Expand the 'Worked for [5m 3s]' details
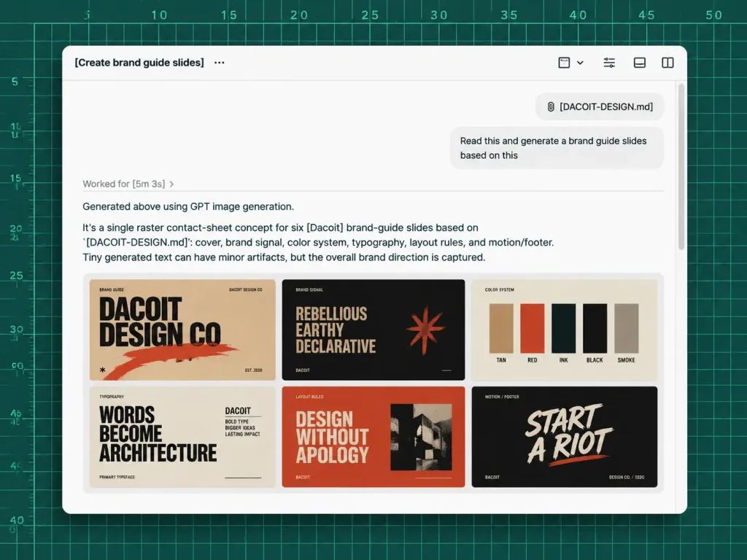The image size is (747, 560). coord(128,184)
